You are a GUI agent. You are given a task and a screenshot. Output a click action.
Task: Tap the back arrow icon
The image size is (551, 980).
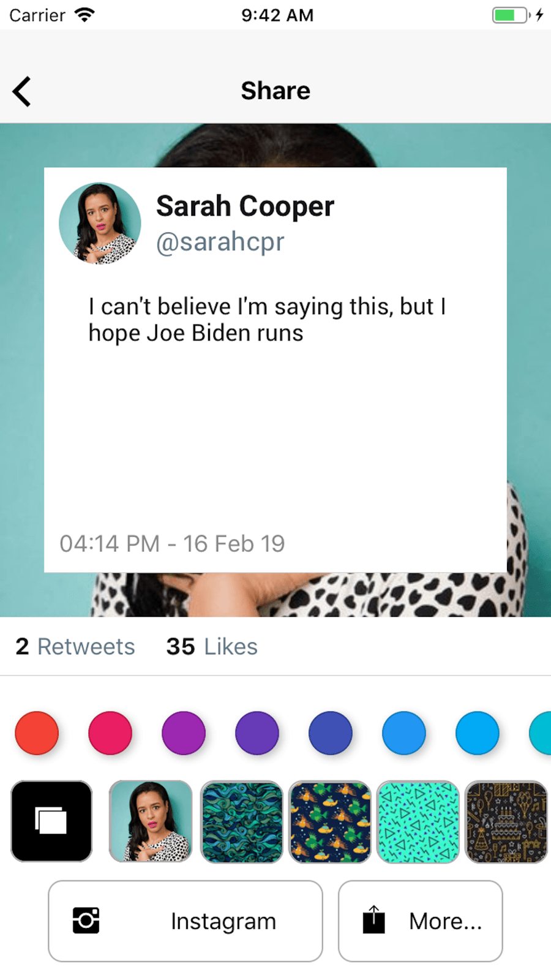(22, 91)
